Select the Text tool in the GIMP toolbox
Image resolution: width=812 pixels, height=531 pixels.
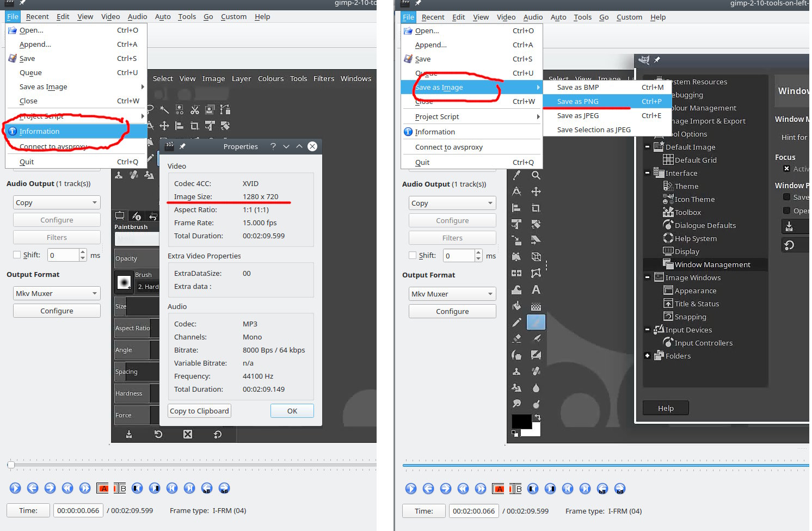[x=536, y=289]
